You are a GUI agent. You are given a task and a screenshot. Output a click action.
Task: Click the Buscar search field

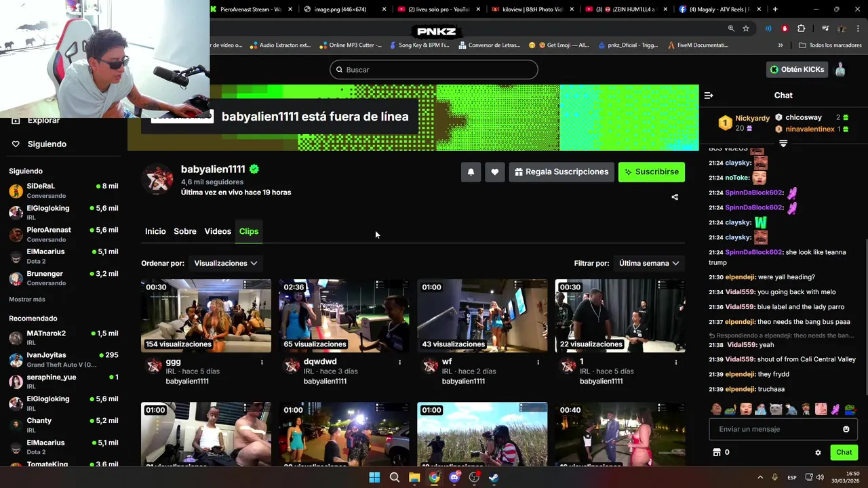[x=434, y=70]
